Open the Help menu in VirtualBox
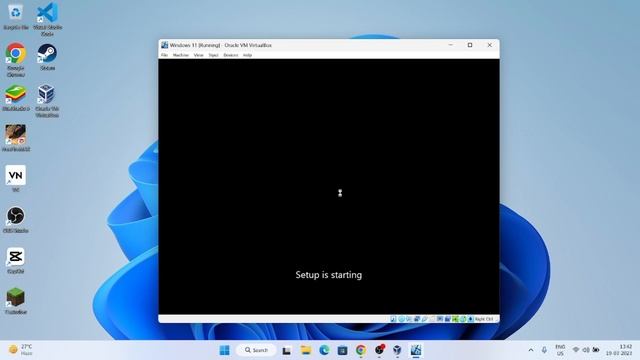The height and width of the screenshot is (360, 640). [247, 55]
